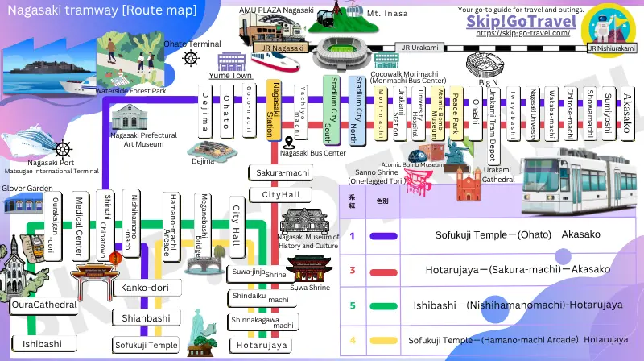This screenshot has width=644, height=361.
Task: Select the Sofukuji Temple terminal stop
Action: 146,345
